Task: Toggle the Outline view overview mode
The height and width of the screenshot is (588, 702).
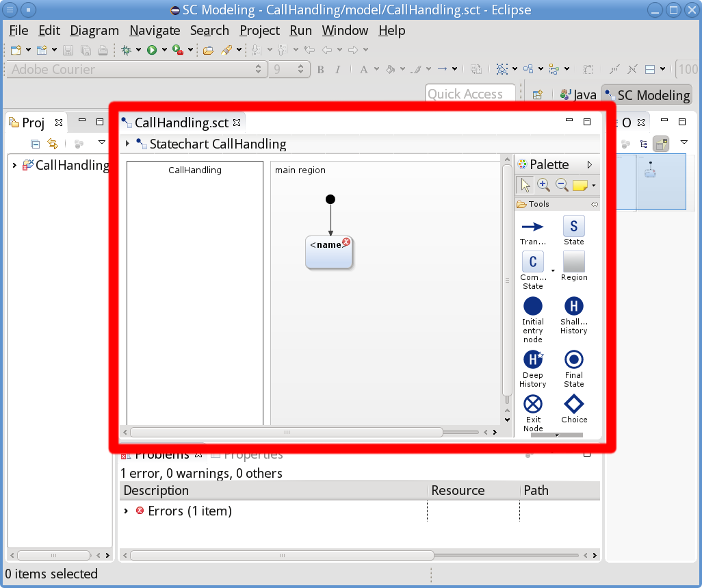Action: [661, 144]
